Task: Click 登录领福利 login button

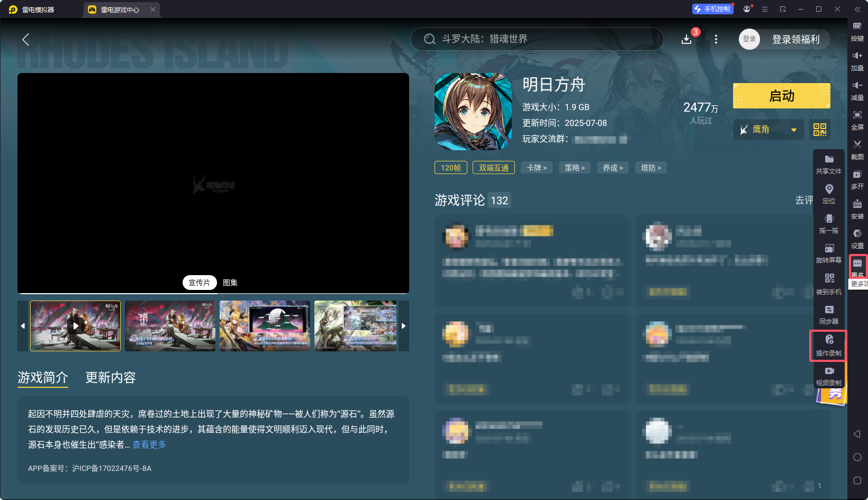Action: pos(795,39)
